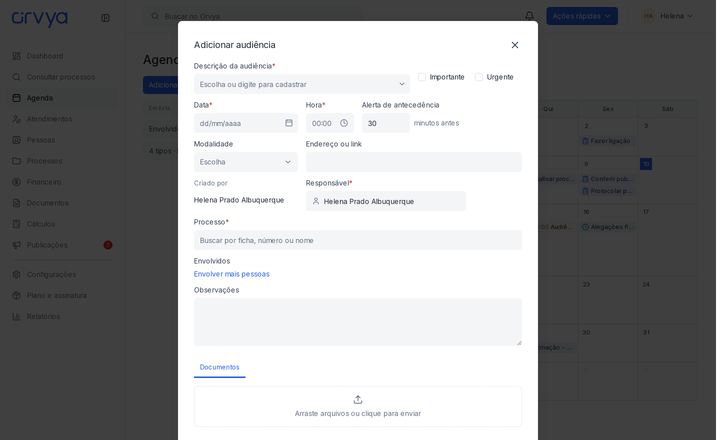
Task: Click the Pessoas icon in sidebar
Action: tap(17, 140)
